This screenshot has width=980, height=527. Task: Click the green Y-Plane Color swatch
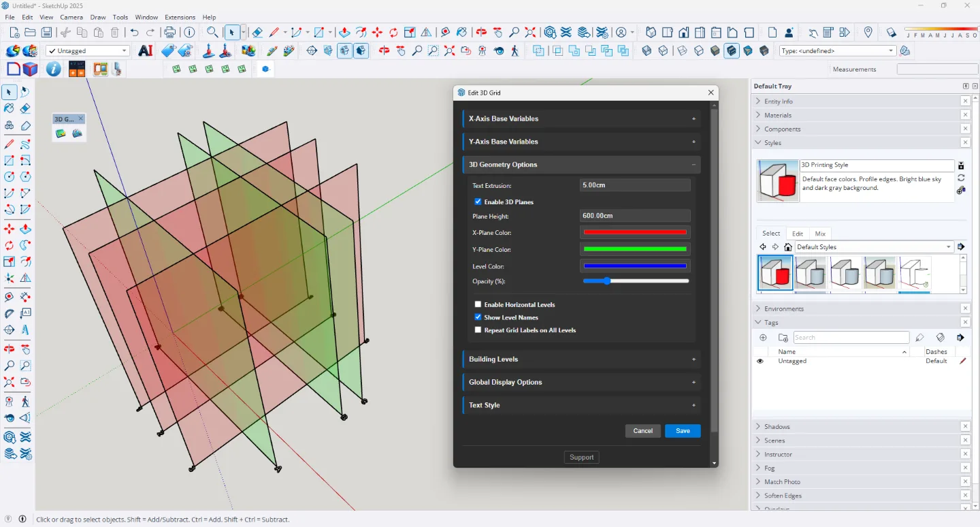pyautogui.click(x=635, y=249)
